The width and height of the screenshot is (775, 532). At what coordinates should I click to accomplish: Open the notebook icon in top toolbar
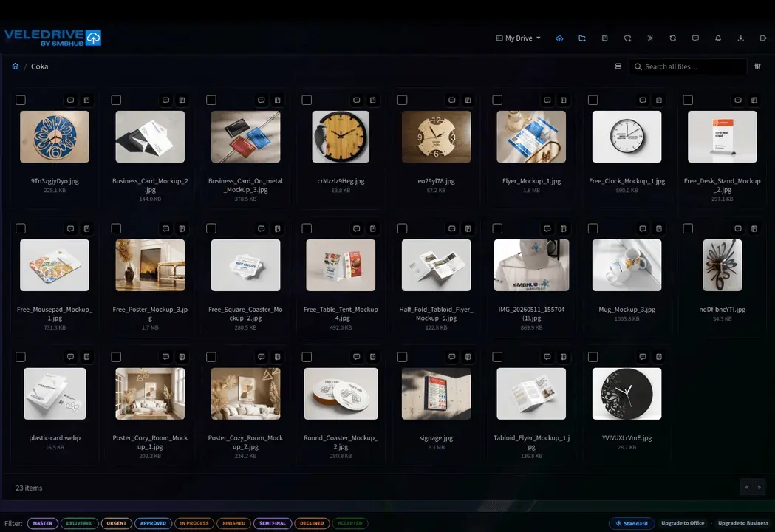coord(604,38)
